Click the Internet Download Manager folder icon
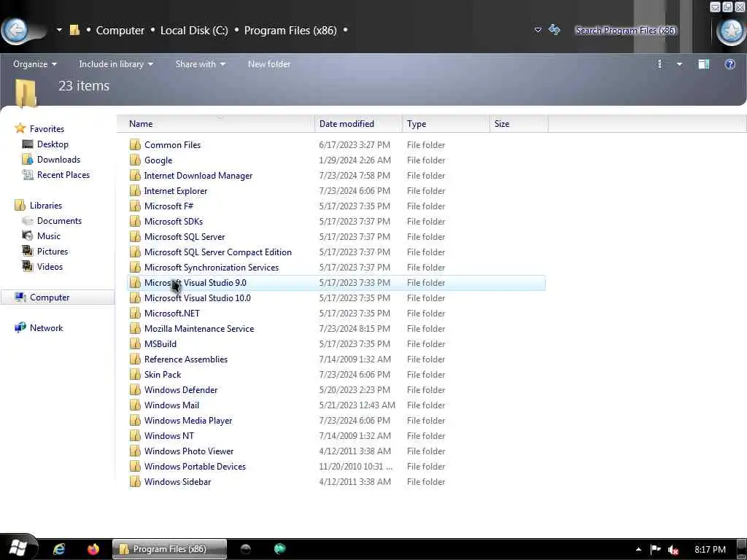The width and height of the screenshot is (747, 560). point(135,175)
